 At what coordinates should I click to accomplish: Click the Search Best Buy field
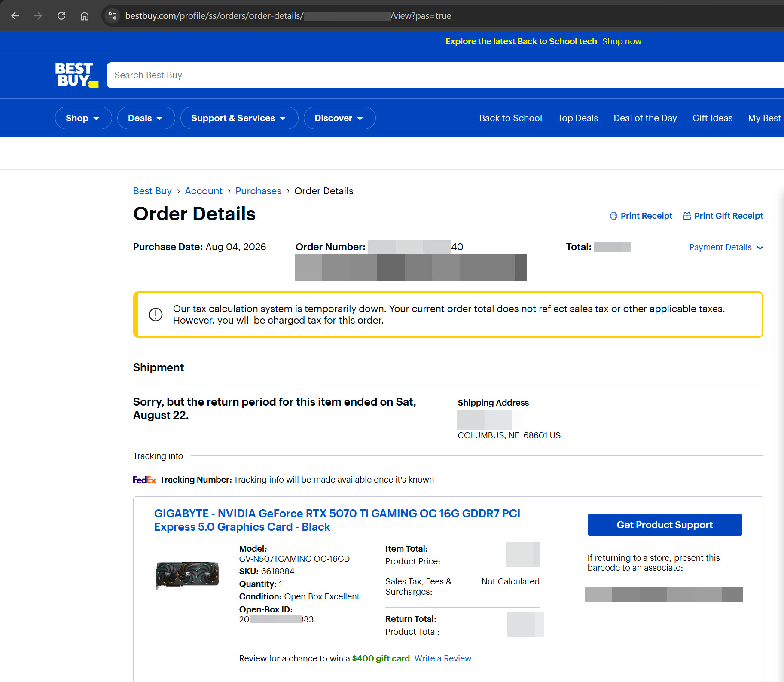pyautogui.click(x=445, y=75)
